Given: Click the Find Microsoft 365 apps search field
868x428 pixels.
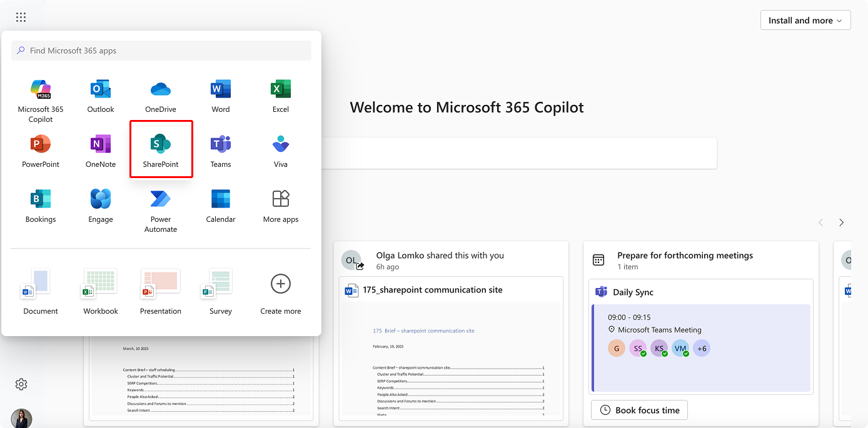Looking at the screenshot, I should coord(161,50).
